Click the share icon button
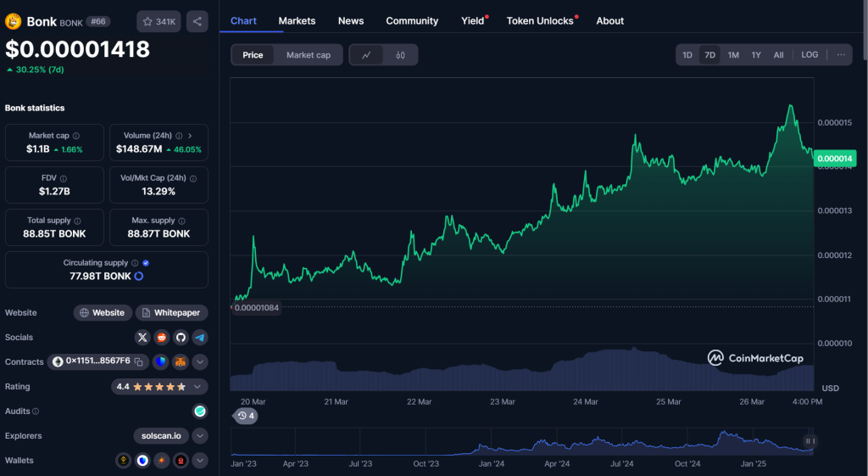The height and width of the screenshot is (476, 868). 197,21
